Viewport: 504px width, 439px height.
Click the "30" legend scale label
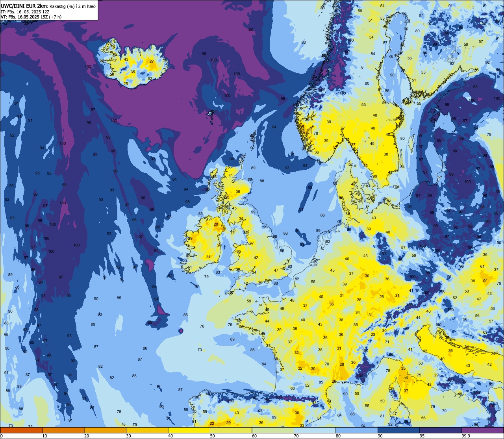128,436
